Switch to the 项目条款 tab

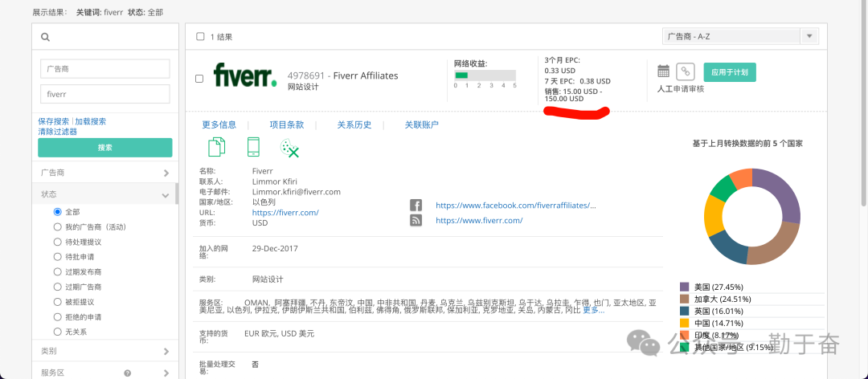click(286, 124)
